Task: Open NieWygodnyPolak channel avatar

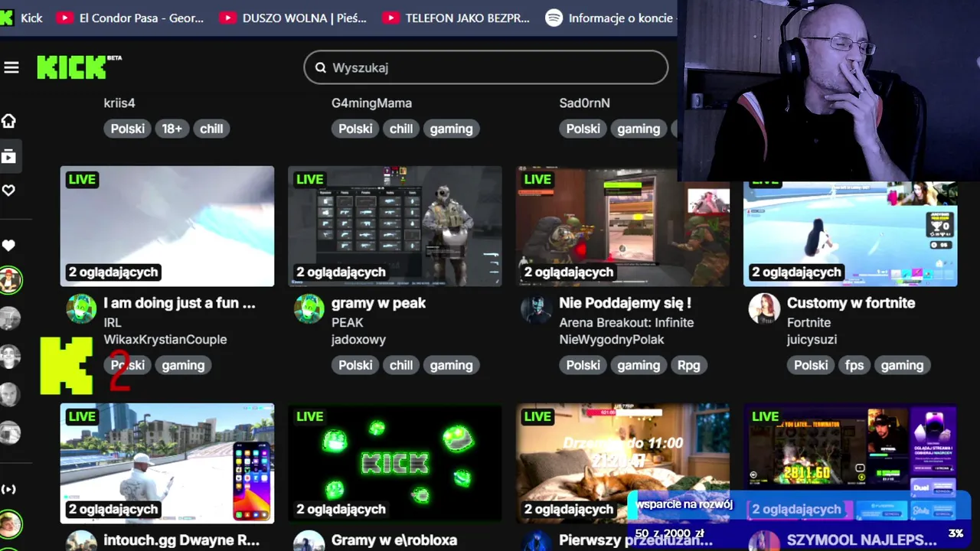Action: [536, 309]
